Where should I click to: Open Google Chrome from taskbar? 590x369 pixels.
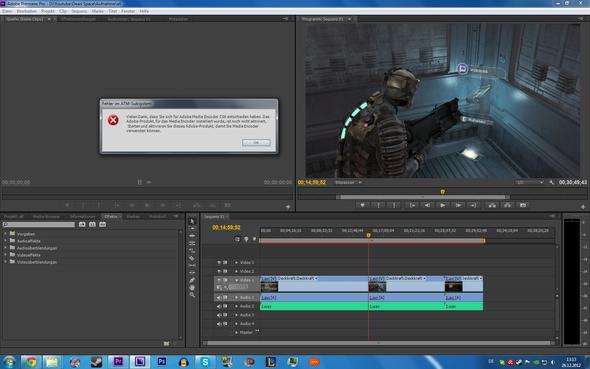tap(31, 362)
